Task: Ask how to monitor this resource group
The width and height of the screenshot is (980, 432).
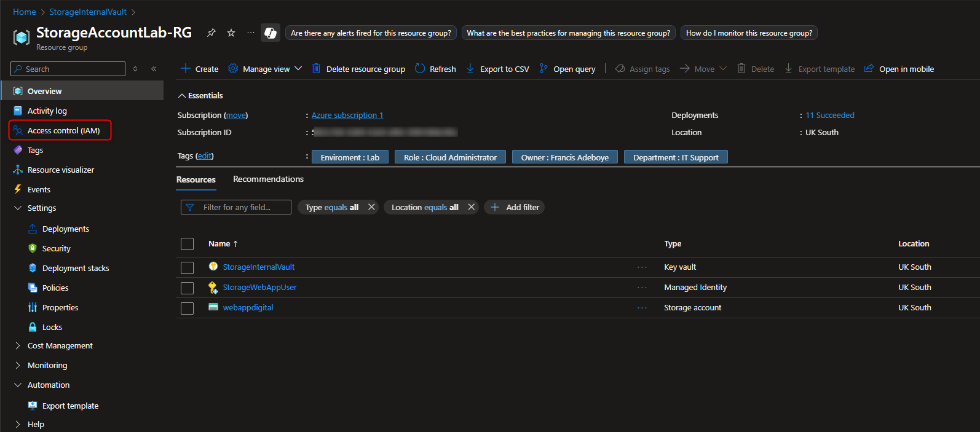Action: 749,33
